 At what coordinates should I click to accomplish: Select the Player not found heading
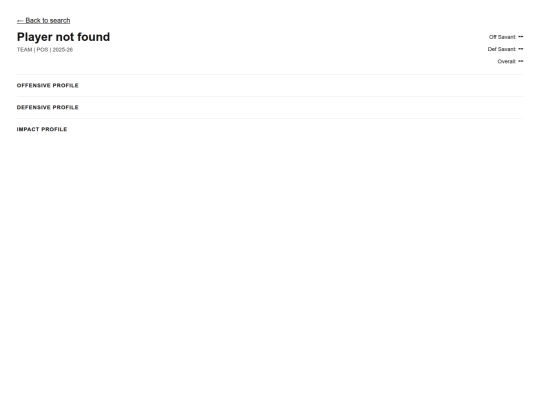63,37
